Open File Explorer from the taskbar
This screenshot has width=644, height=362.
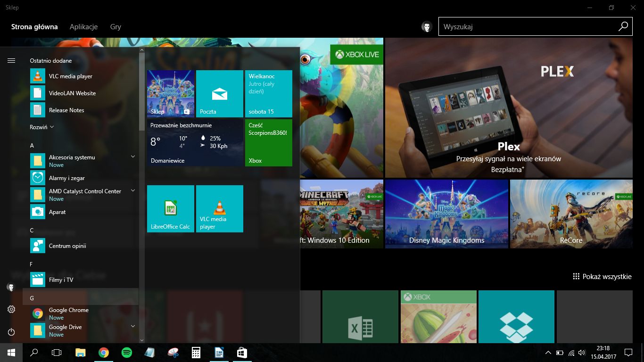[x=81, y=353]
